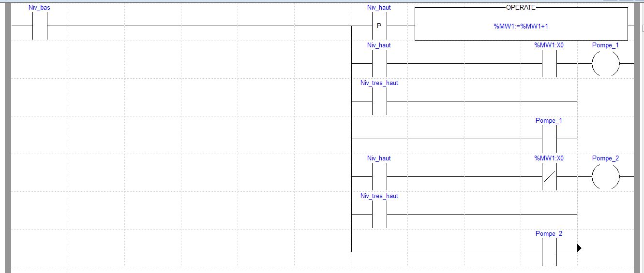Select the Pompe_1 output coil
Screen dimensions: 644x273
tap(605, 63)
